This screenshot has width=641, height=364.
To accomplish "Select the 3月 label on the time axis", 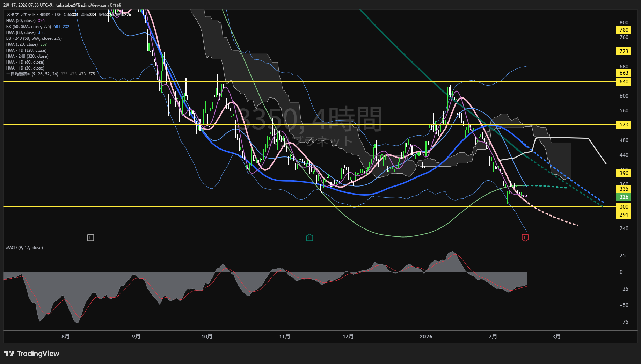I will tap(556, 337).
